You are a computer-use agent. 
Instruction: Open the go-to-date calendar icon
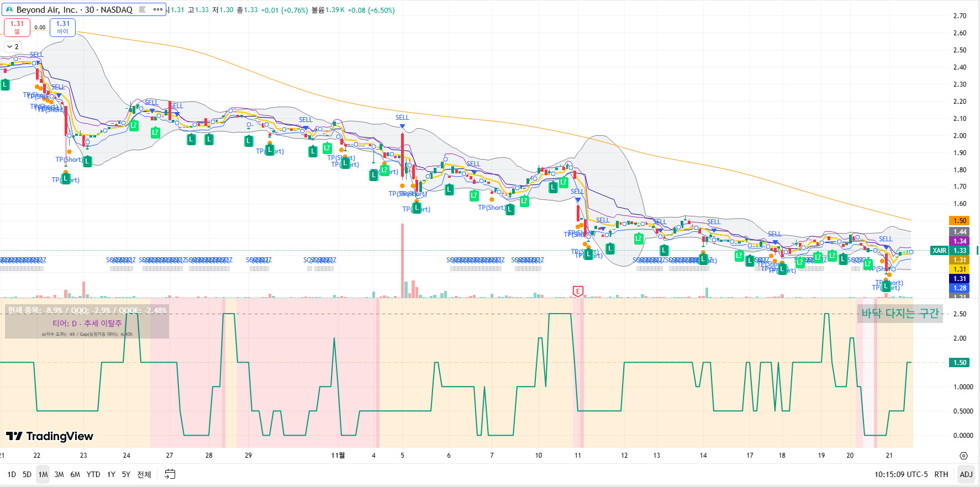point(170,474)
